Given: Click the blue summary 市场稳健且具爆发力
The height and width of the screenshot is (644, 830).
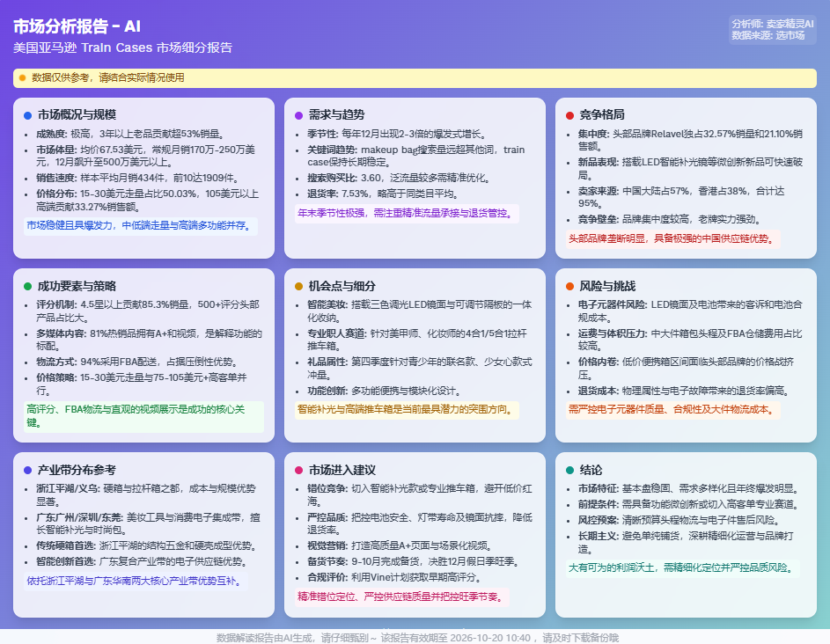Looking at the screenshot, I should click(x=140, y=226).
